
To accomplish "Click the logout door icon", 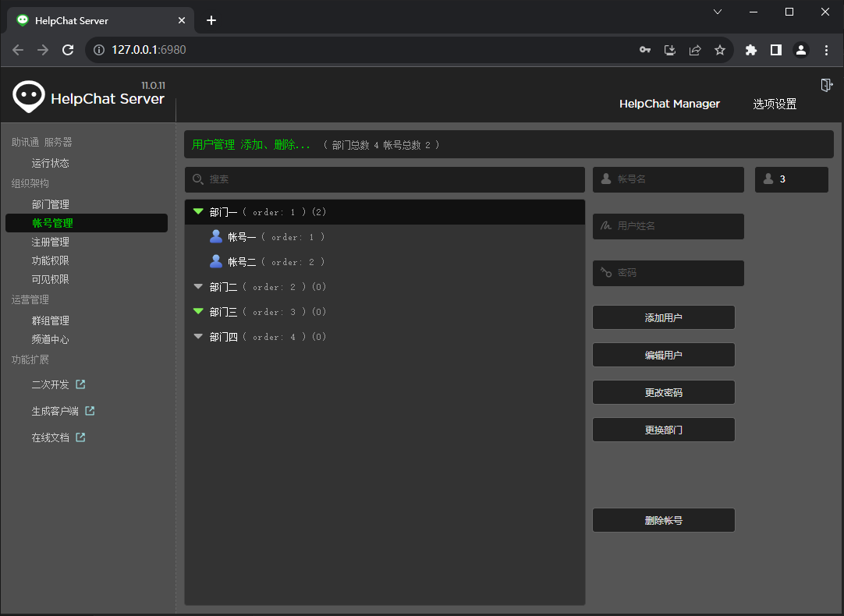I will pos(826,85).
